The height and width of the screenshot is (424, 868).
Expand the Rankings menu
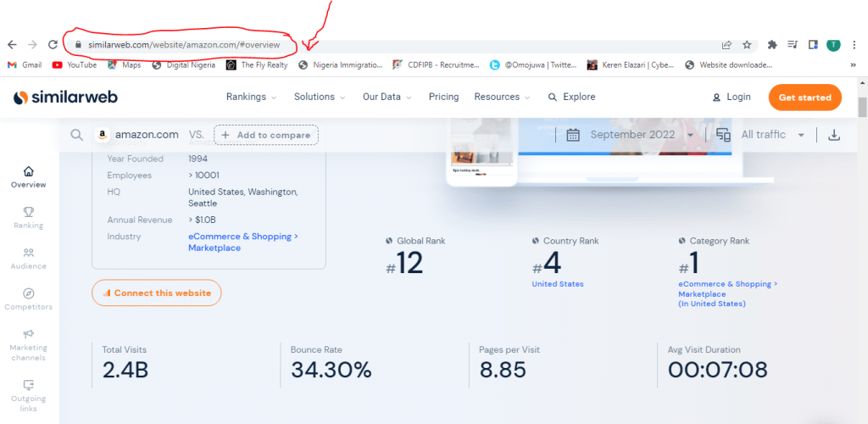tap(251, 97)
